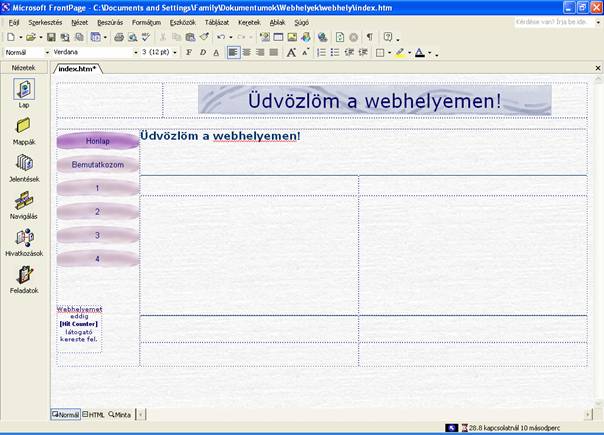
Task: Expand the Normál style dropdown
Action: coord(48,52)
